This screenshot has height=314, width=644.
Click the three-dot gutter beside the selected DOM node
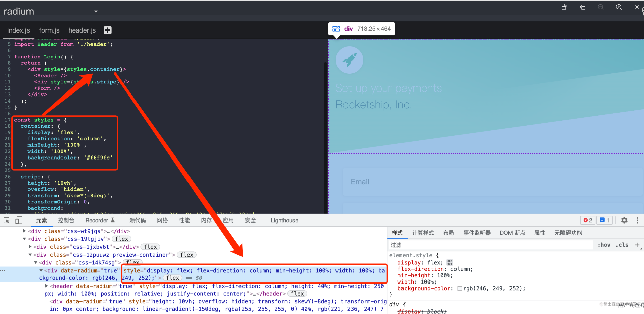pos(3,270)
